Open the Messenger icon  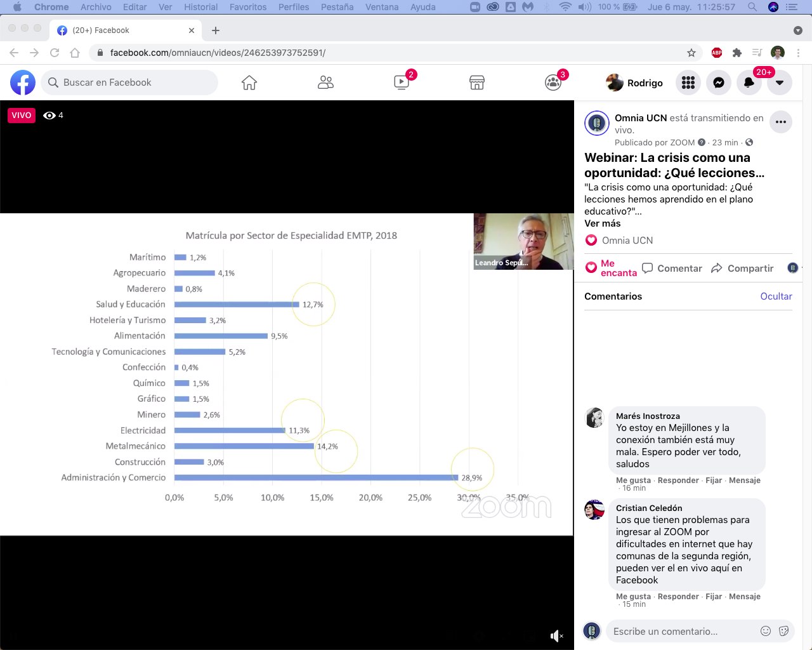719,83
